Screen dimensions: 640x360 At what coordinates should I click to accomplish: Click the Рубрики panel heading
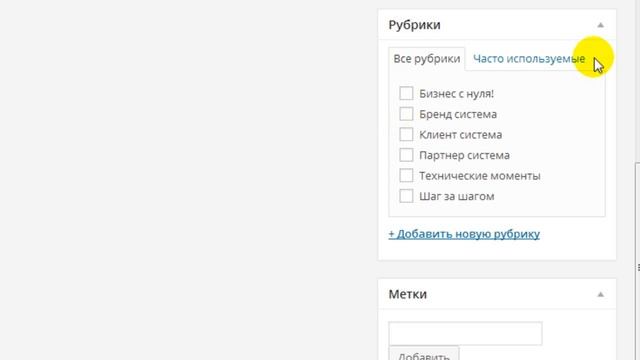[414, 25]
